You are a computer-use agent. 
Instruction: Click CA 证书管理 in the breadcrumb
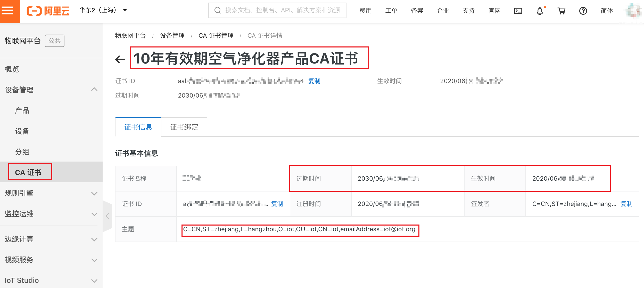216,36
